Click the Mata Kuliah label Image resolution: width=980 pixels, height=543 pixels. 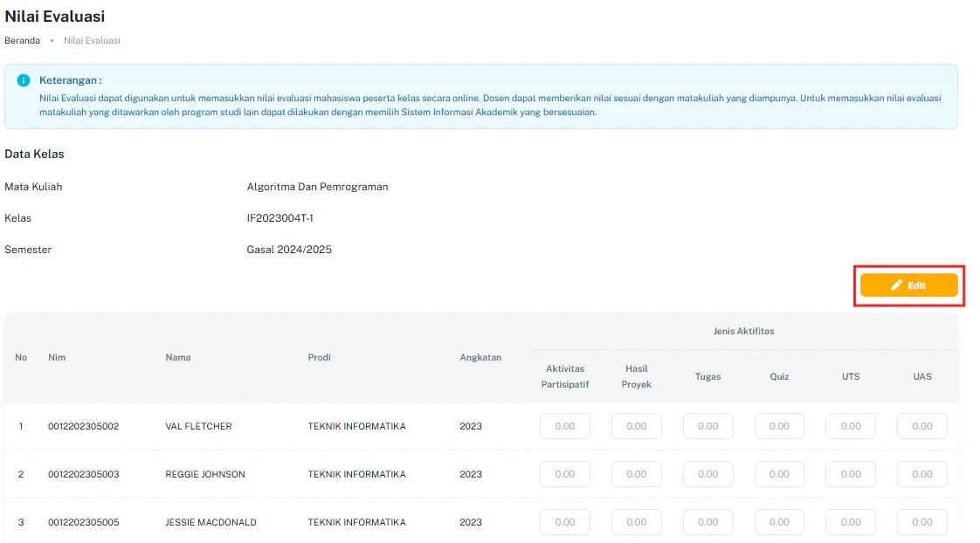pos(33,187)
